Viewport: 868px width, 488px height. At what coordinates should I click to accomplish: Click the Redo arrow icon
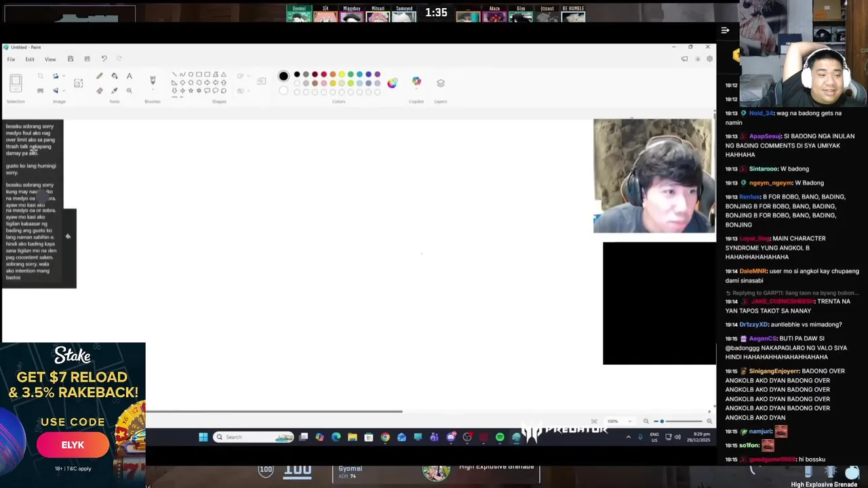coord(119,59)
